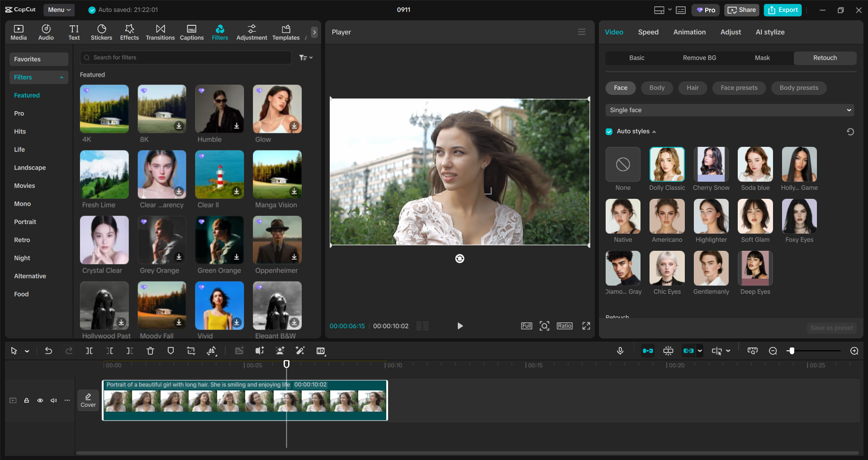Delete the selected clip
Image resolution: width=868 pixels, height=460 pixels.
coord(150,351)
